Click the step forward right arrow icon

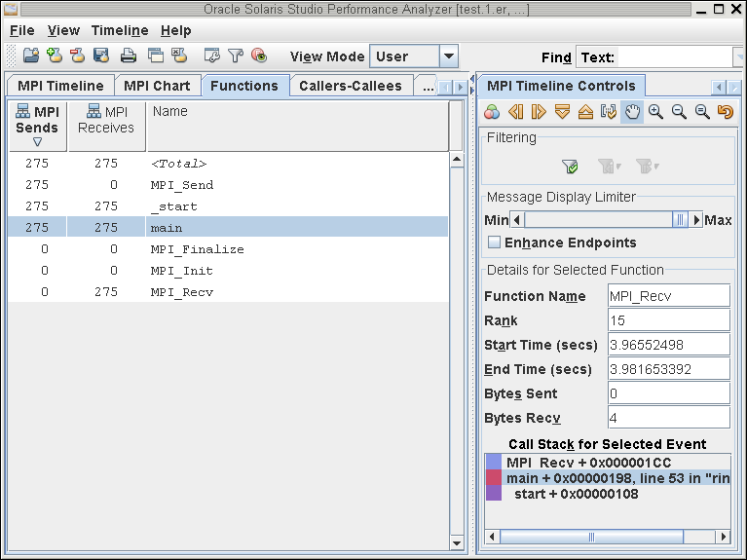[x=539, y=112]
